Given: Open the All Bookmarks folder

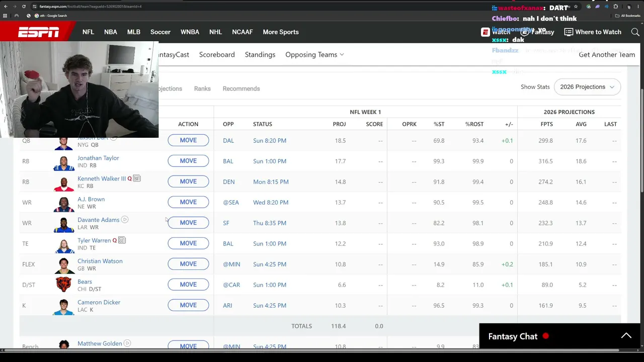Looking at the screenshot, I should [x=628, y=16].
